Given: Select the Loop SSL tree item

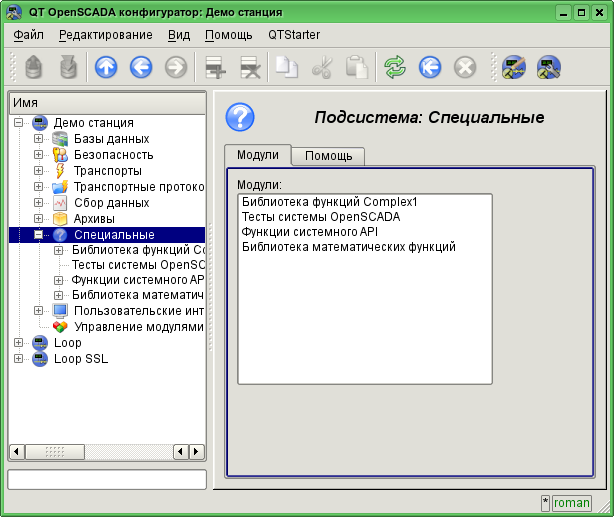Looking at the screenshot, I should tap(81, 358).
